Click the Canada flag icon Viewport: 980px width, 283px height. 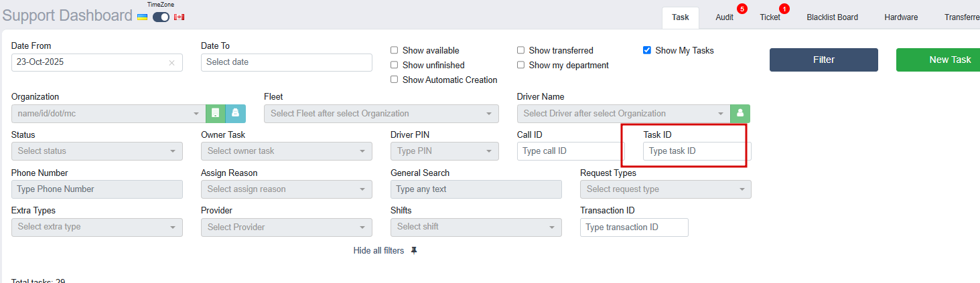click(x=179, y=17)
